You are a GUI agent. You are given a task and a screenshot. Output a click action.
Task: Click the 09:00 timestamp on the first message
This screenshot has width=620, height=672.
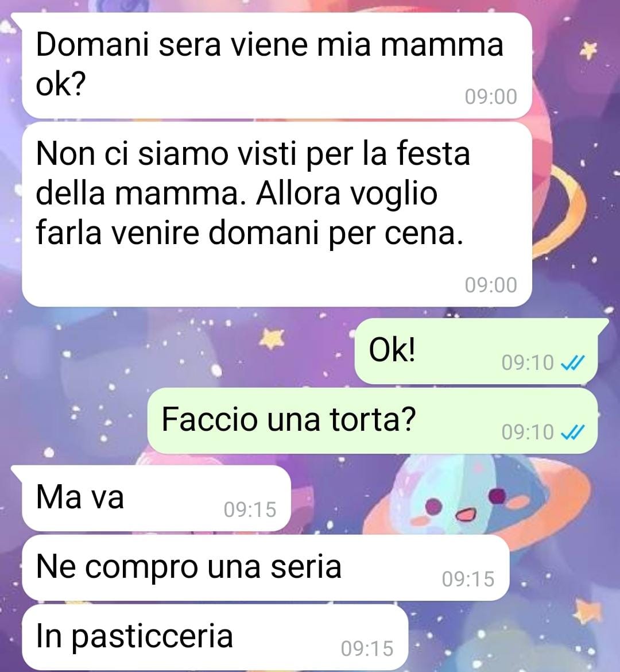click(x=491, y=97)
